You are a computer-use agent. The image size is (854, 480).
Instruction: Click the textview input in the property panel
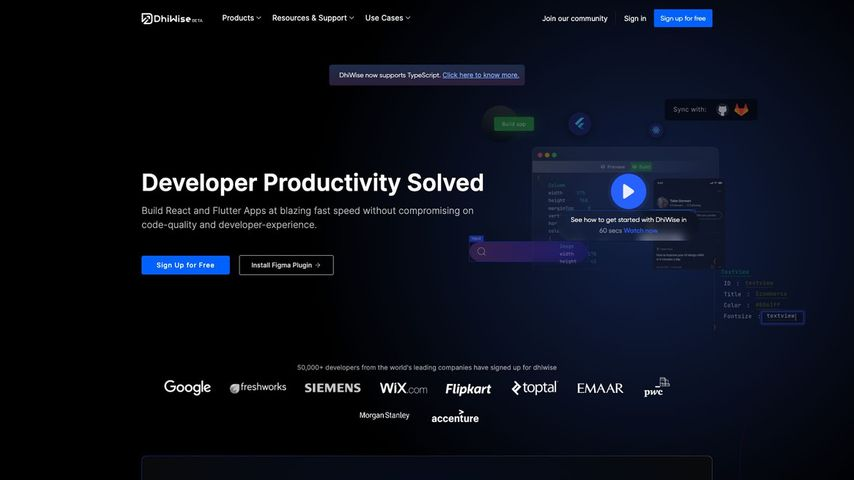782,317
